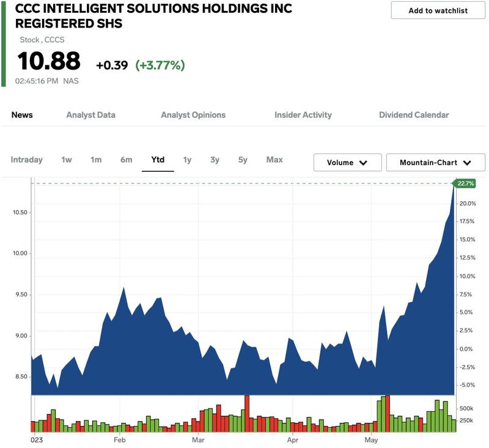This screenshot has height=448, width=489.
Task: Select the 3y chart range
Action: (x=215, y=160)
